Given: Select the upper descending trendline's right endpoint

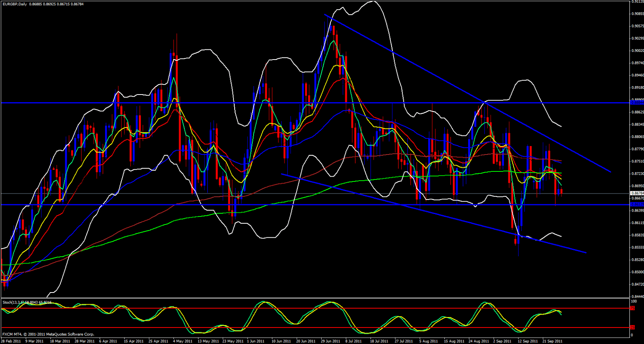Looking at the screenshot, I should [x=611, y=172].
